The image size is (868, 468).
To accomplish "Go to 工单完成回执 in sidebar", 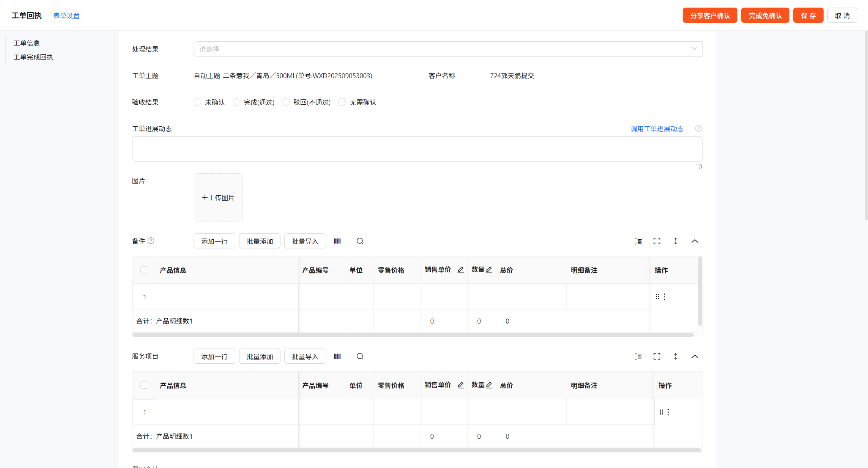I will pyautogui.click(x=33, y=57).
